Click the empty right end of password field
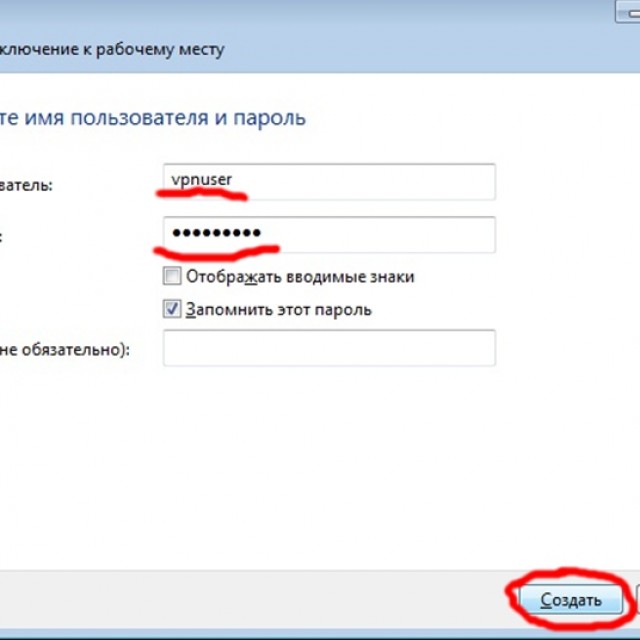The height and width of the screenshot is (640, 640). click(450, 234)
